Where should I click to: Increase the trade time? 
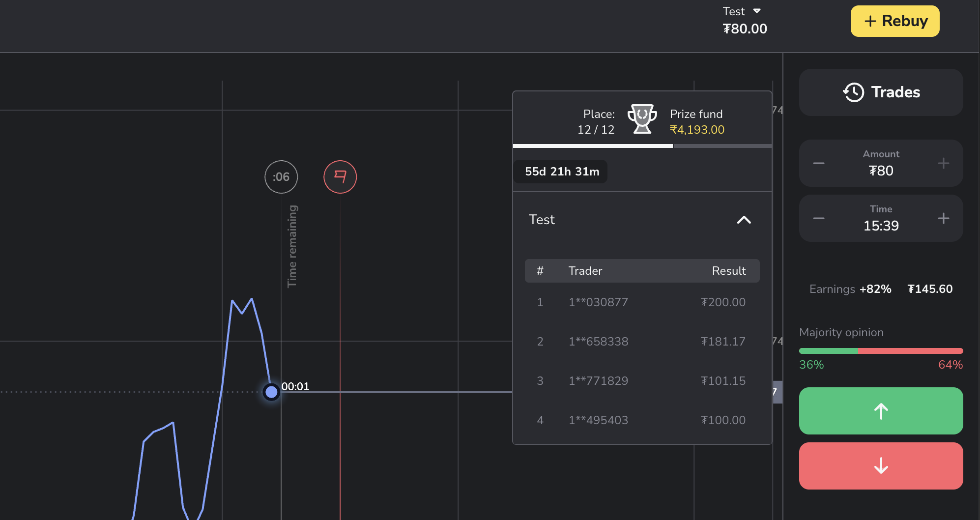(x=943, y=218)
